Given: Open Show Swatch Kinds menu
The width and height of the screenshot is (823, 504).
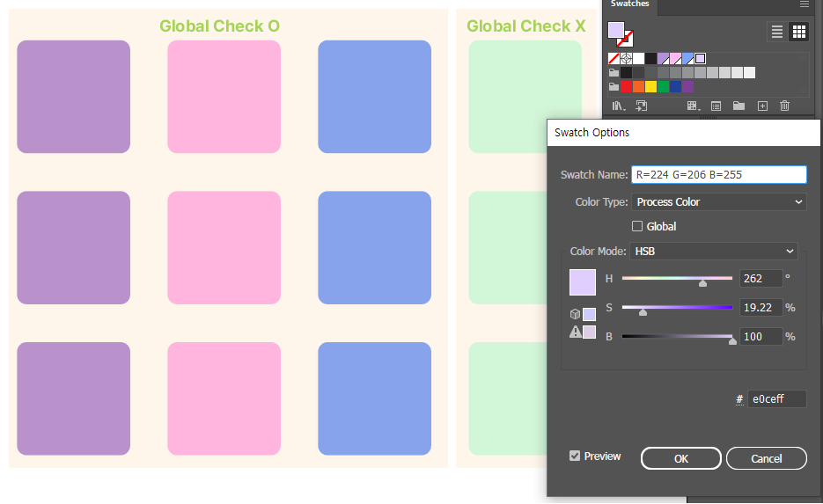Looking at the screenshot, I should pos(694,106).
